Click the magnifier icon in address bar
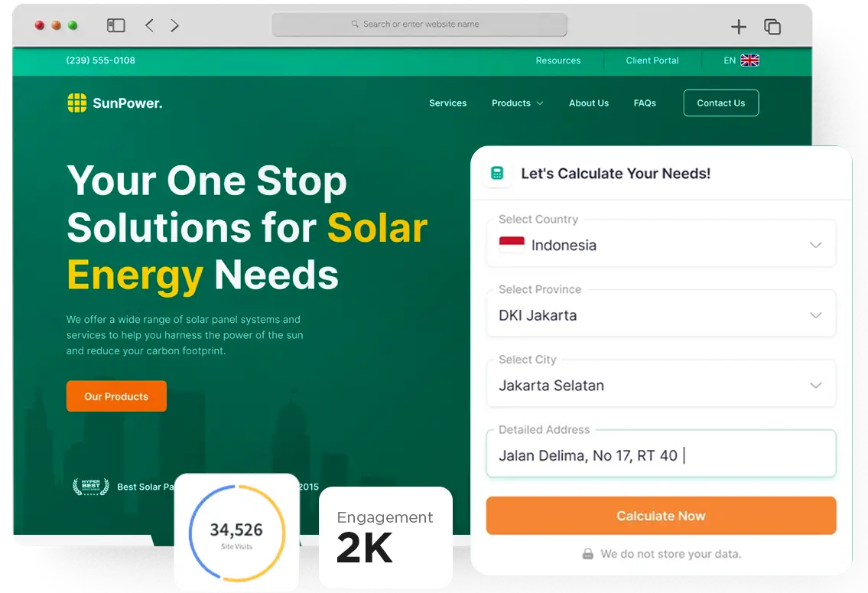Screen dimensions: 868x593 pyautogui.click(x=355, y=24)
